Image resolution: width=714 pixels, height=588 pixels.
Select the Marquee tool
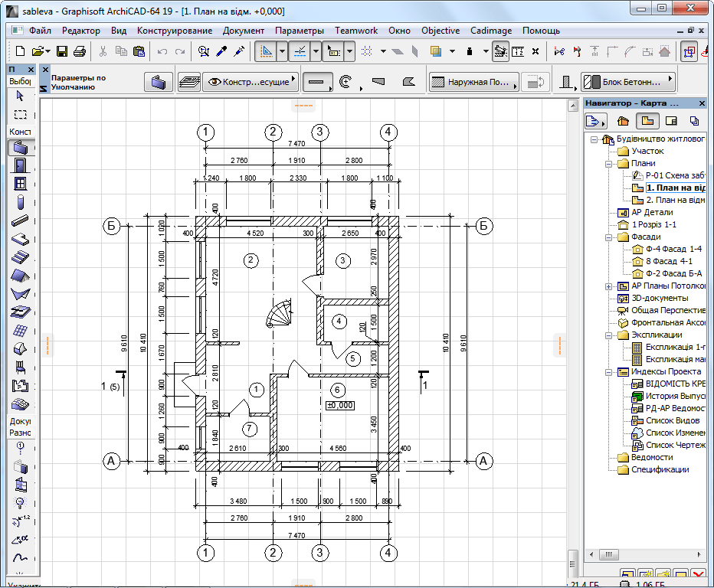pyautogui.click(x=20, y=114)
